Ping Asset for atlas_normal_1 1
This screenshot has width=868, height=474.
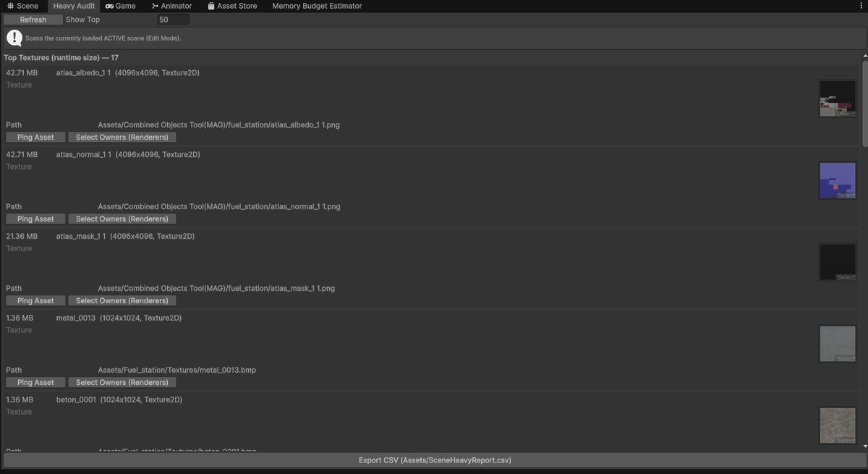[x=35, y=219]
